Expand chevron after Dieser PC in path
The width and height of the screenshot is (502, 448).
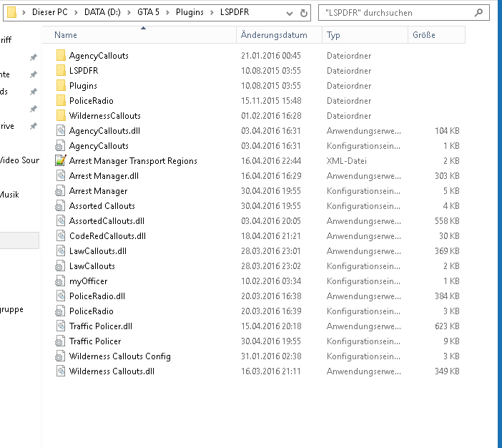coord(76,12)
